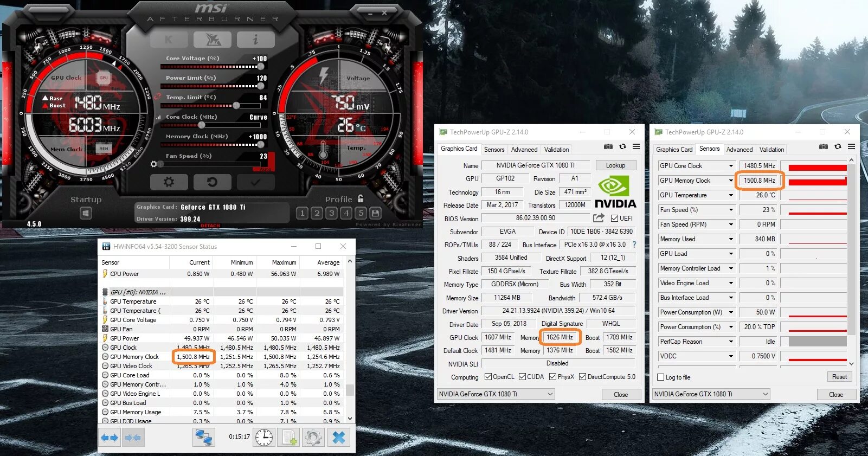Toggle the UEFI checkbox

[614, 219]
